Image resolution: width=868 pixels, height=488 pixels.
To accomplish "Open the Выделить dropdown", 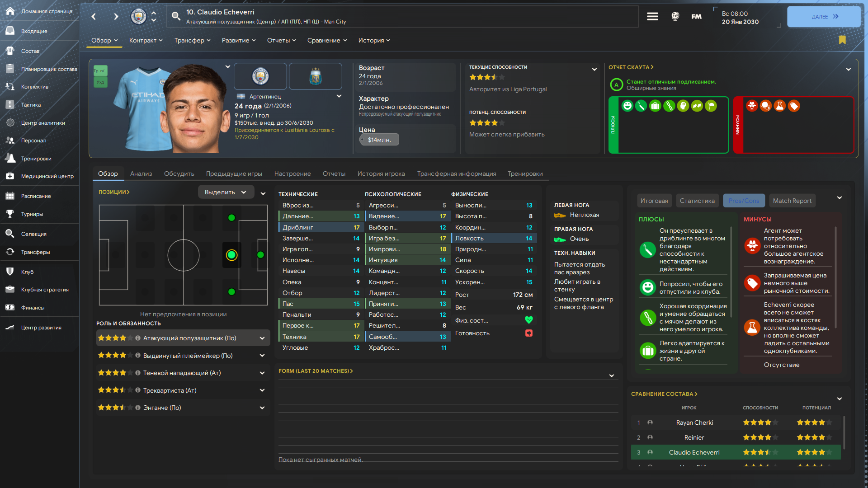I will click(x=226, y=192).
